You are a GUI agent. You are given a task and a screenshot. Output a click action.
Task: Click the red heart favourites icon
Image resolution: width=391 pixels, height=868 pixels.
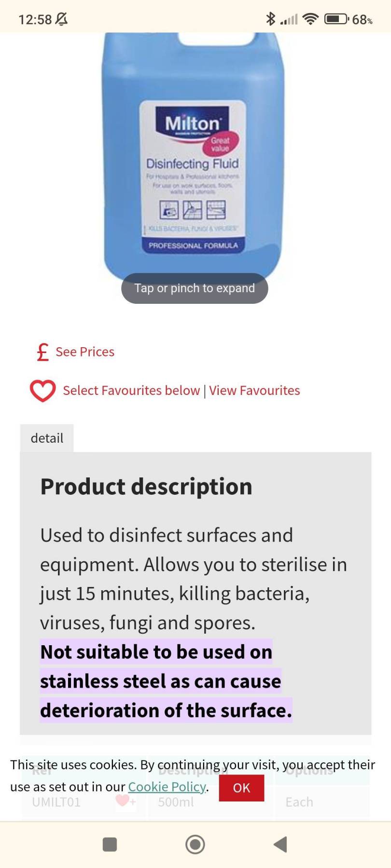(x=43, y=391)
